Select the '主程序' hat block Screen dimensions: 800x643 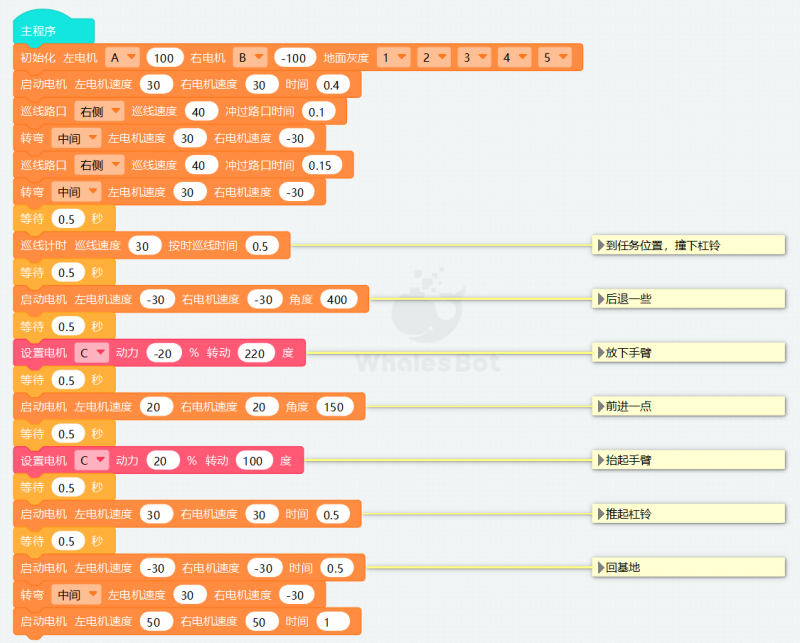[40, 31]
